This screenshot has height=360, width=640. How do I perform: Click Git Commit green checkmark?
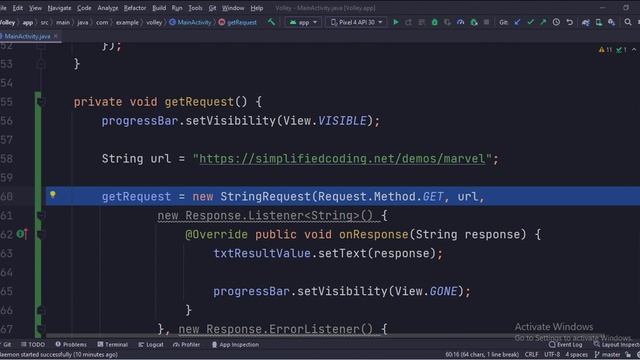(x=530, y=22)
